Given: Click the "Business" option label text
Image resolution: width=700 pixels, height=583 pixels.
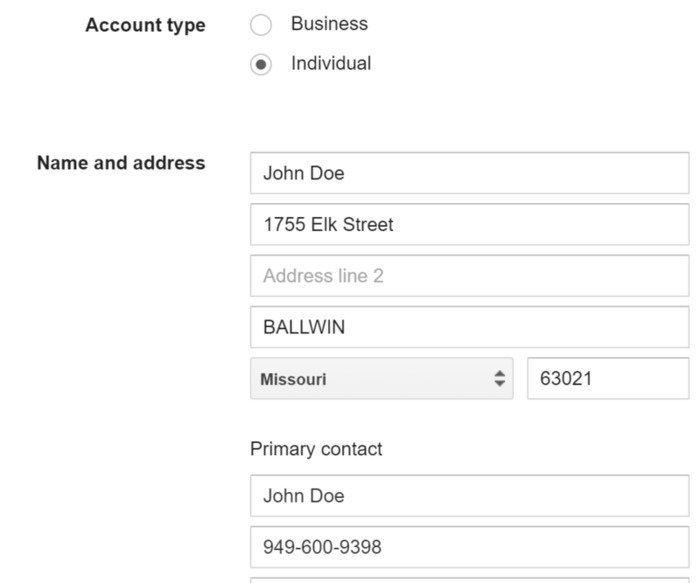Looking at the screenshot, I should click(x=329, y=24).
